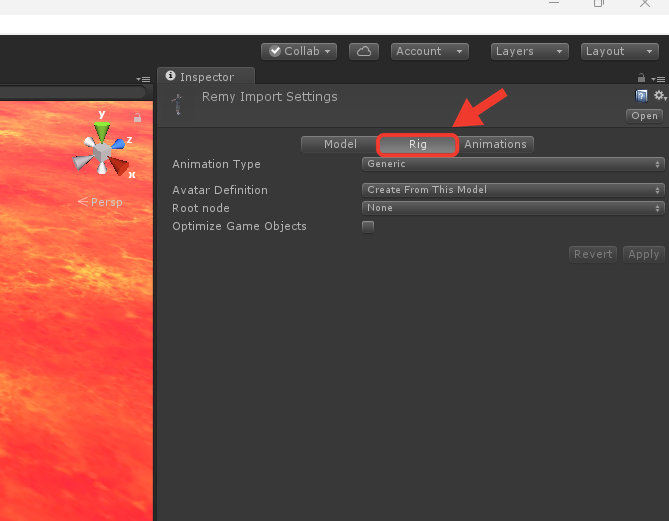Switch to the Rig tab
This screenshot has height=521, width=669.
[418, 144]
